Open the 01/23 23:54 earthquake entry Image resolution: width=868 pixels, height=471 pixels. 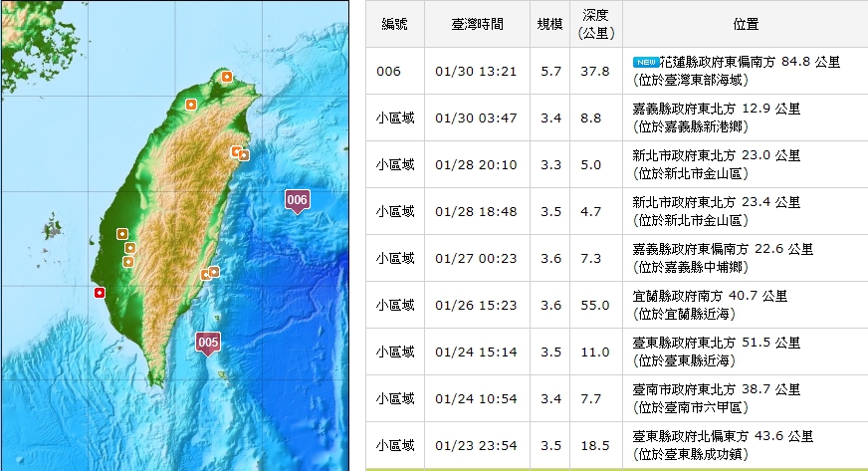[x=477, y=445]
